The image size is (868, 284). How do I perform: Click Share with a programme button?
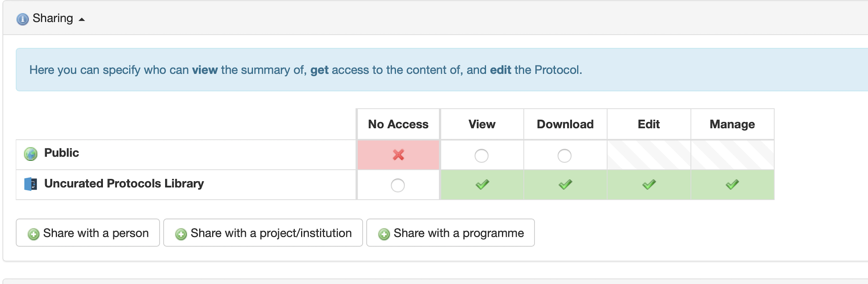pyautogui.click(x=450, y=233)
